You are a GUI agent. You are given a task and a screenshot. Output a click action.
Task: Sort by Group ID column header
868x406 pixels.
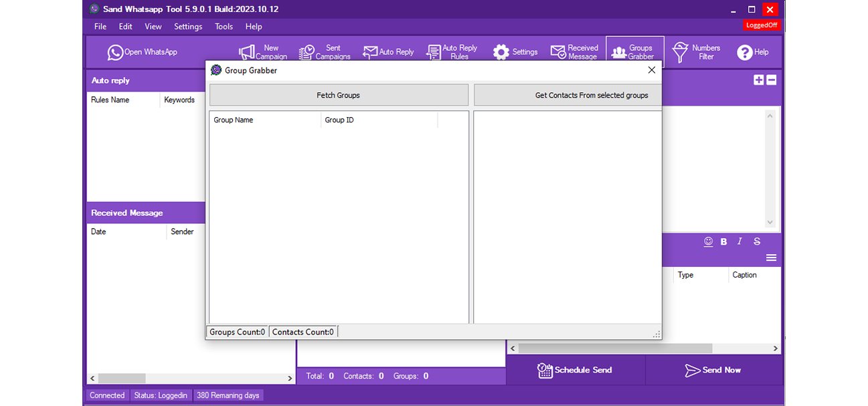[x=379, y=120]
